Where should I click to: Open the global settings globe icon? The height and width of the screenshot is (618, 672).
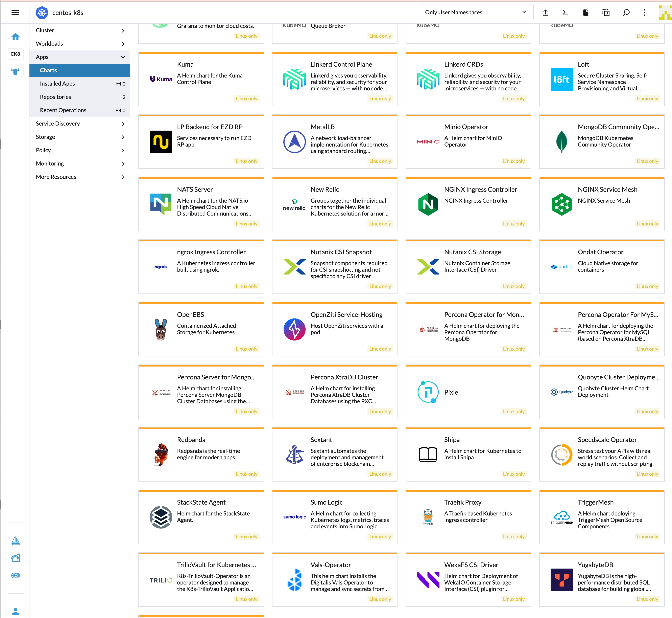[x=15, y=575]
